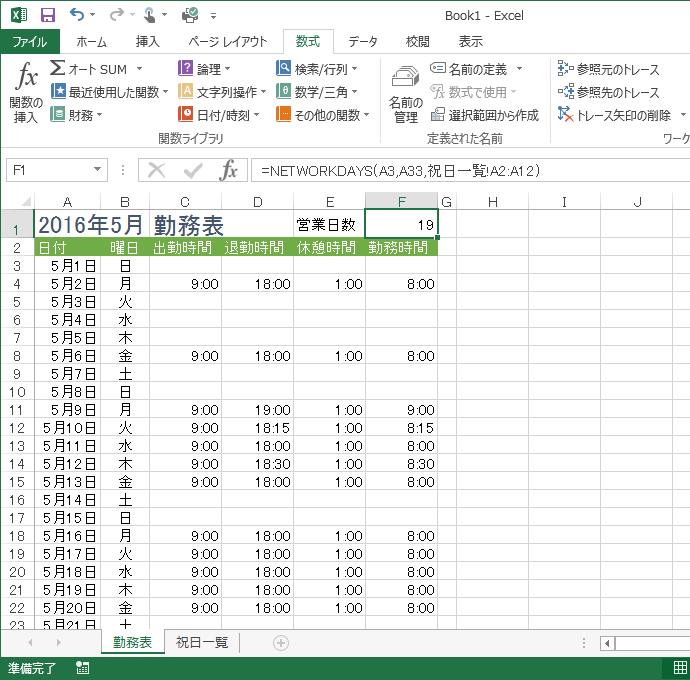Switch to the Data (データ) tab
Image resolution: width=690 pixels, height=680 pixels.
(x=363, y=41)
